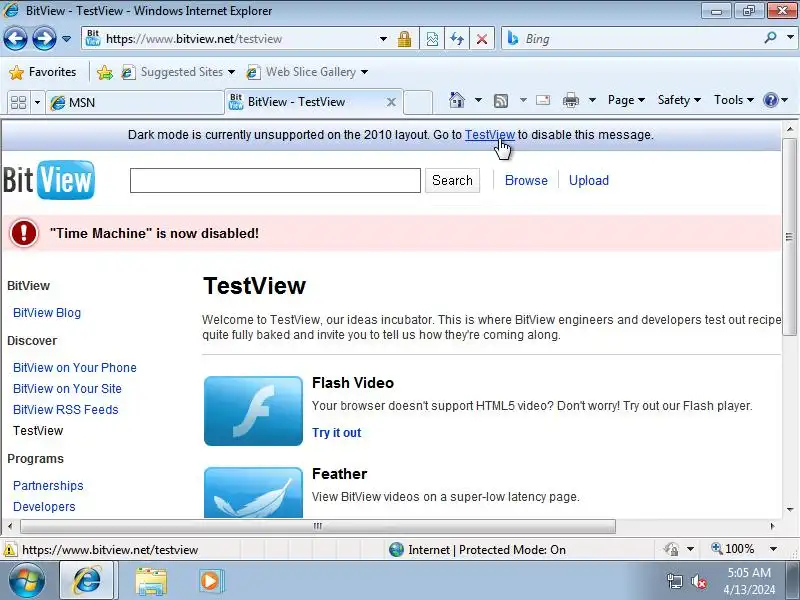Switch to the MSN tab

click(x=135, y=103)
